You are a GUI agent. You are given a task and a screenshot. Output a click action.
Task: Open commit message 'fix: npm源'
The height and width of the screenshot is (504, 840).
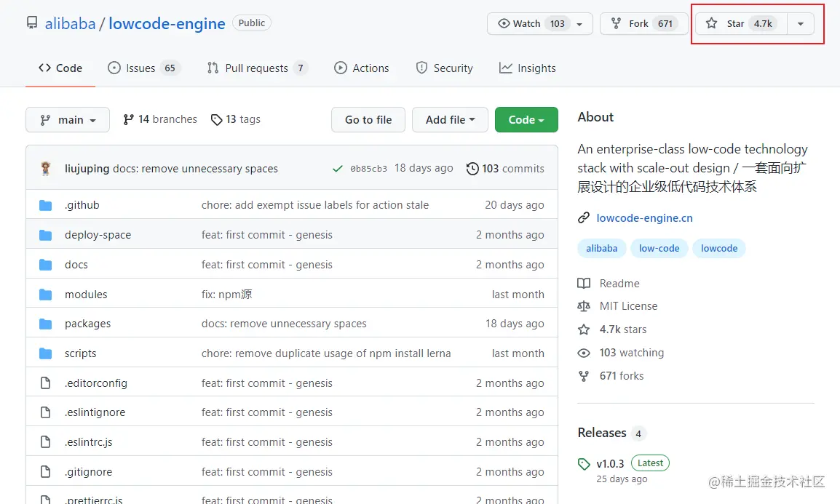click(226, 295)
